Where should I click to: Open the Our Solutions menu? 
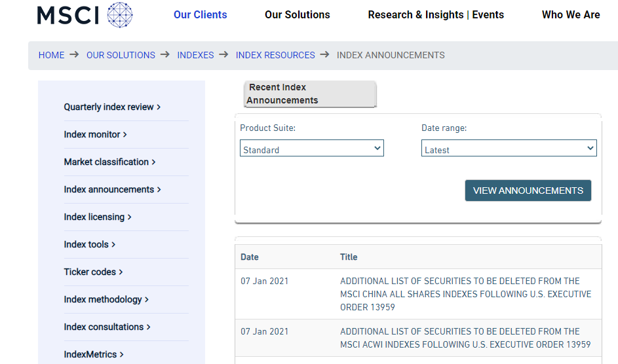(x=297, y=14)
